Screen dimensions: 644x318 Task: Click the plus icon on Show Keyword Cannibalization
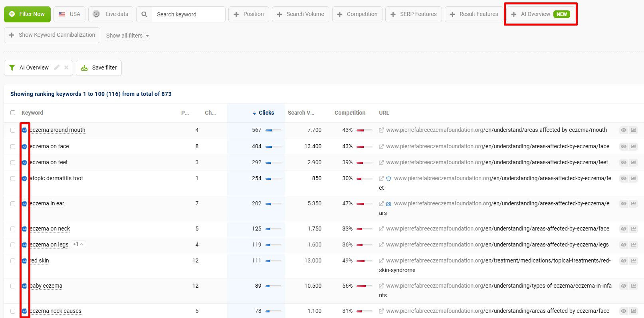pyautogui.click(x=12, y=35)
